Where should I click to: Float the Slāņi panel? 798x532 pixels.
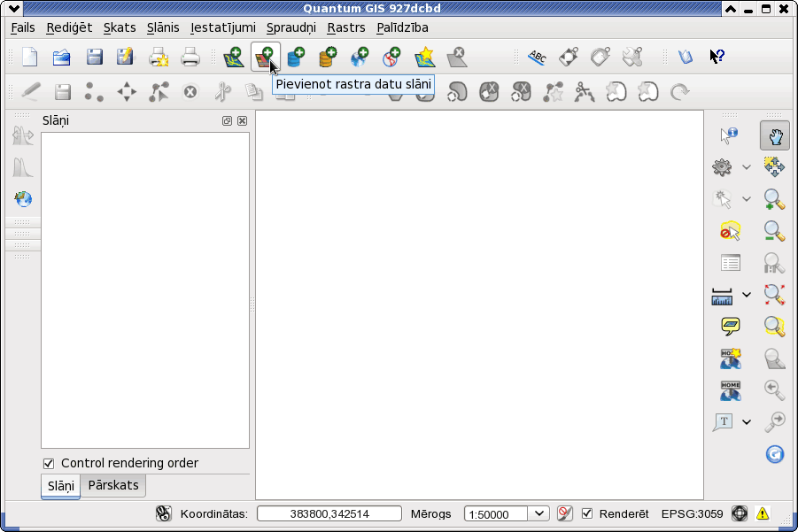pos(227,120)
